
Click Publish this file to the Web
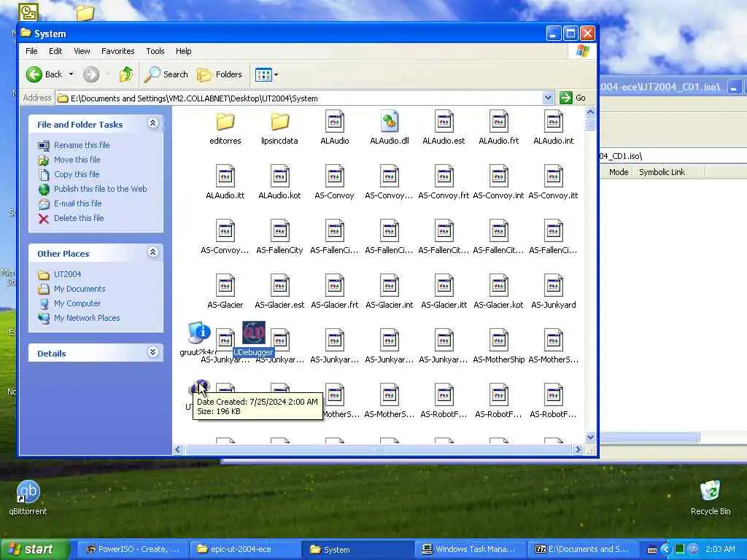click(100, 189)
